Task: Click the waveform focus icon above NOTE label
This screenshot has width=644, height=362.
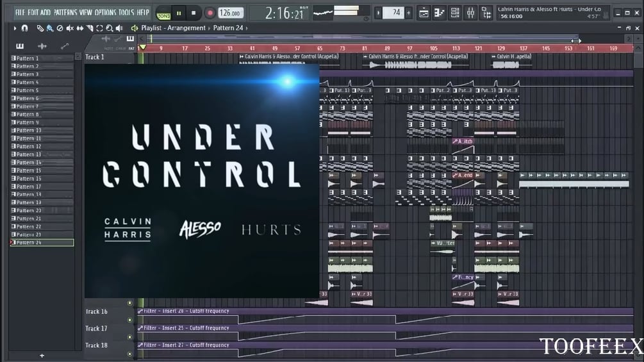Action: (106, 39)
